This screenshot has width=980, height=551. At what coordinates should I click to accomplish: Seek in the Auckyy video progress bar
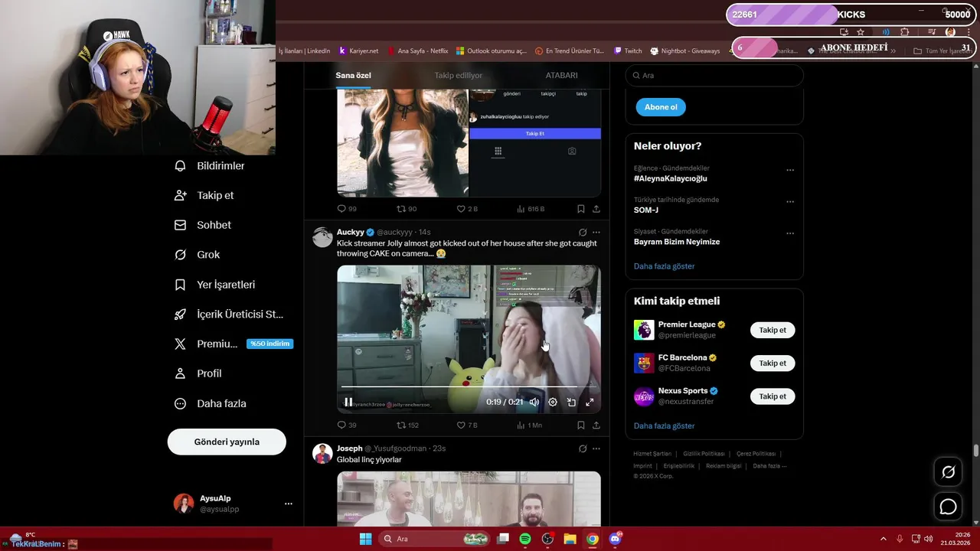(x=469, y=387)
